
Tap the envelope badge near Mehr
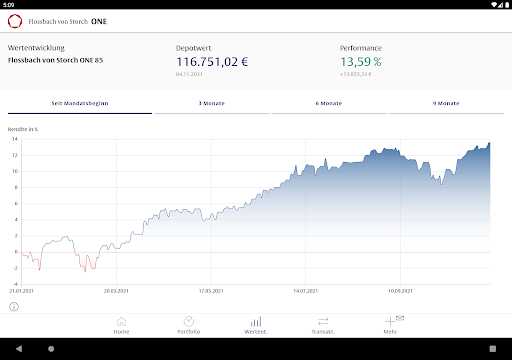tap(400, 318)
